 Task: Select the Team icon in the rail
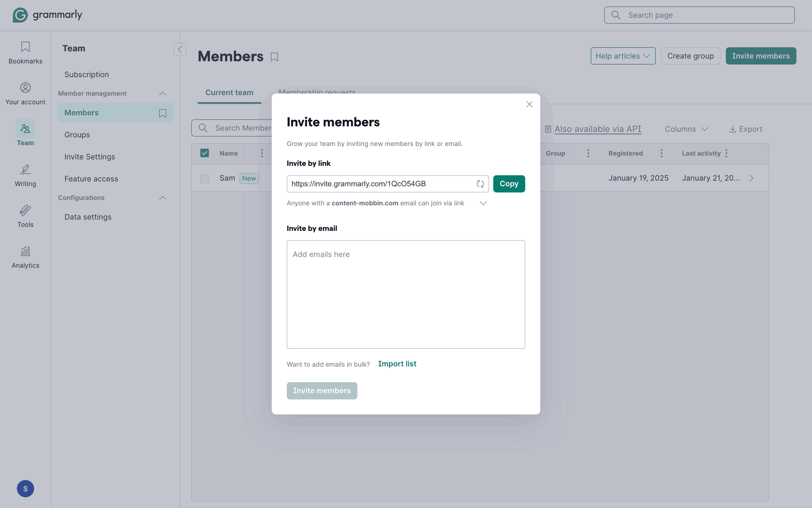tap(25, 128)
